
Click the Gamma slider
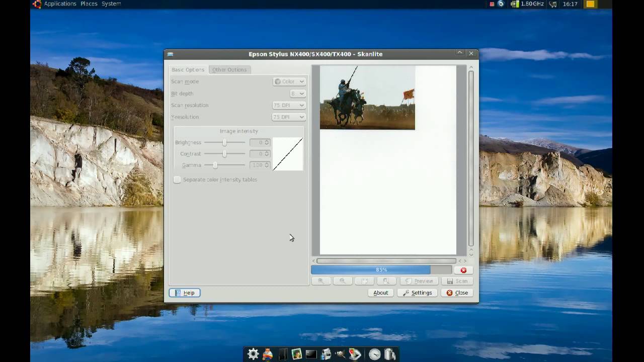[x=224, y=165]
